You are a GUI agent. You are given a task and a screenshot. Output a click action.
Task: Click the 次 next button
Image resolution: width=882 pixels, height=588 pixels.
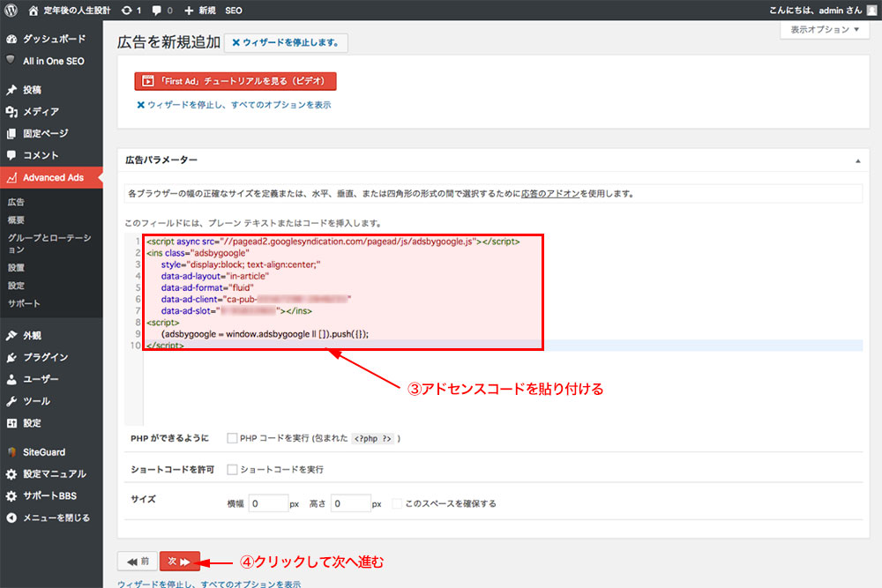coord(179,561)
